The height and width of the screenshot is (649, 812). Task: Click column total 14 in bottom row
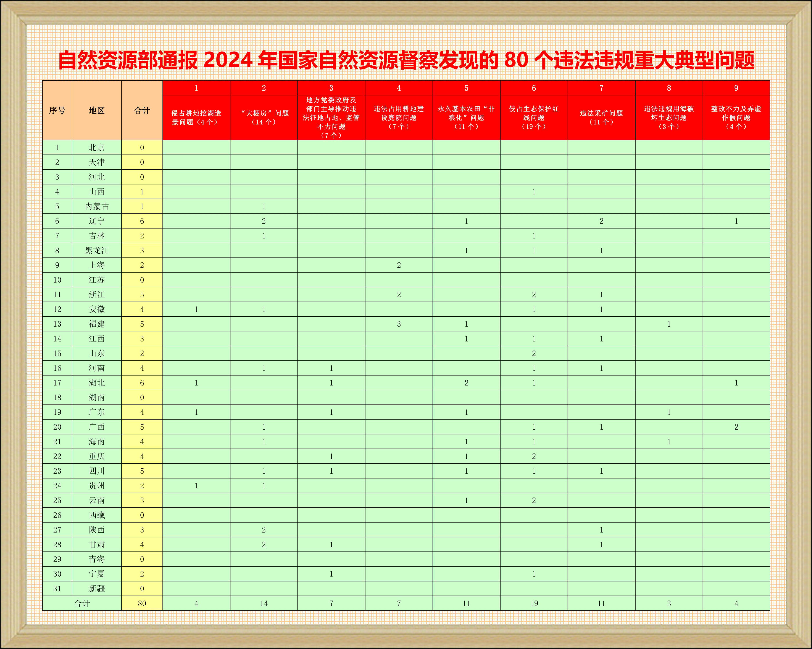(264, 603)
